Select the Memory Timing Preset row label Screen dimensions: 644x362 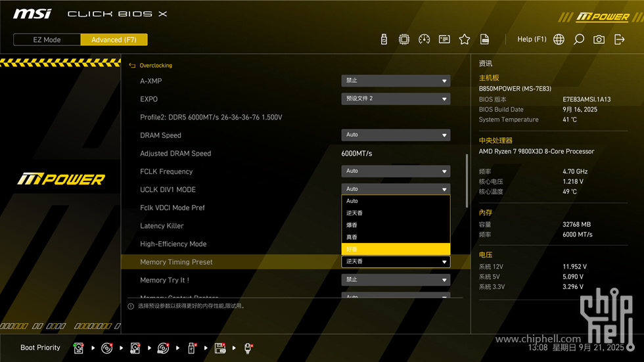176,262
